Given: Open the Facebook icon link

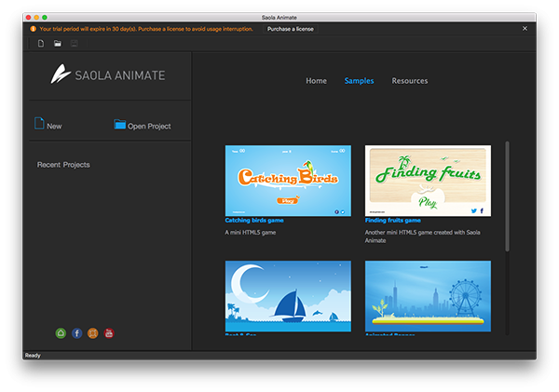Looking at the screenshot, I should pyautogui.click(x=76, y=333).
